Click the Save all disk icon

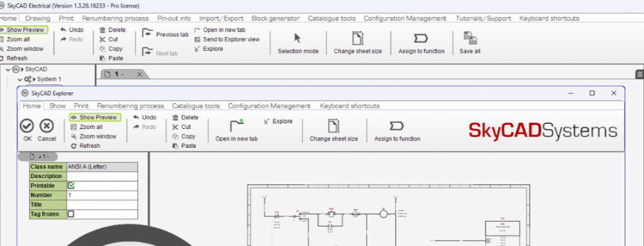tap(470, 38)
